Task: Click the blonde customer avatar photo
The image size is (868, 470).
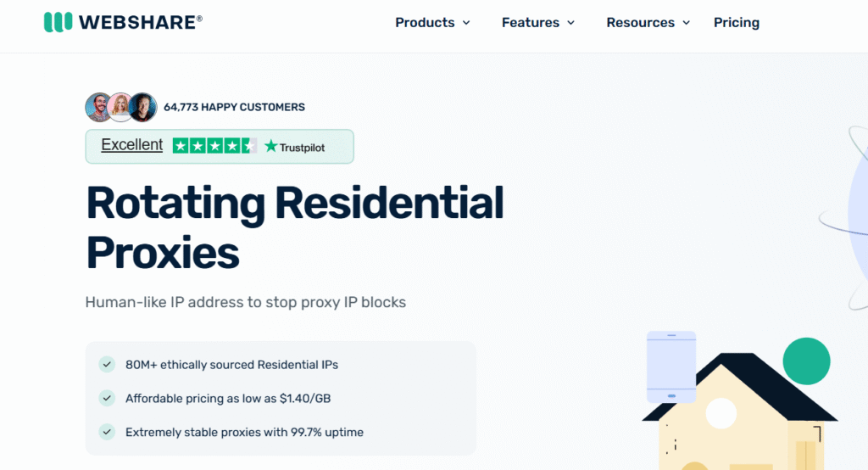Action: click(121, 108)
